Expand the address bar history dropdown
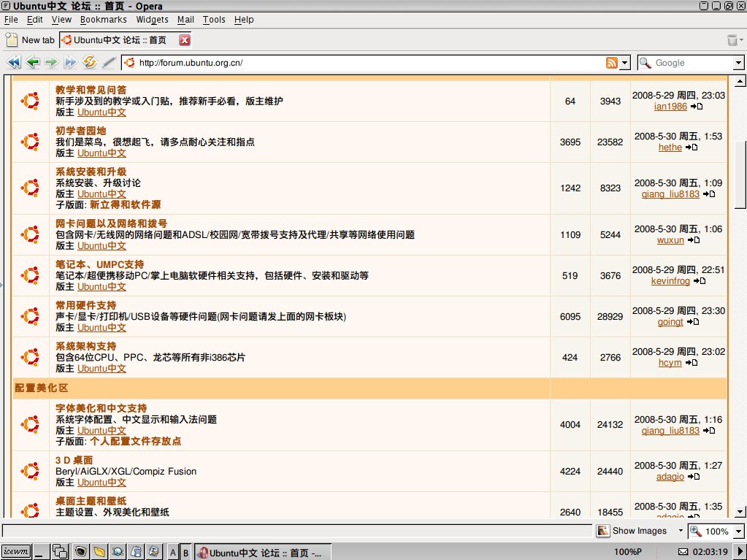 [625, 62]
